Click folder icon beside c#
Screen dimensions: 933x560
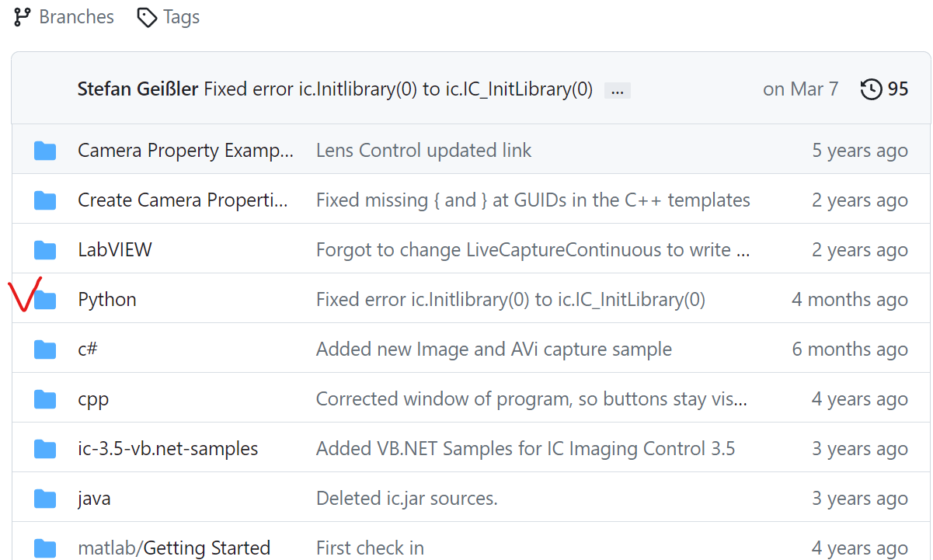(46, 350)
